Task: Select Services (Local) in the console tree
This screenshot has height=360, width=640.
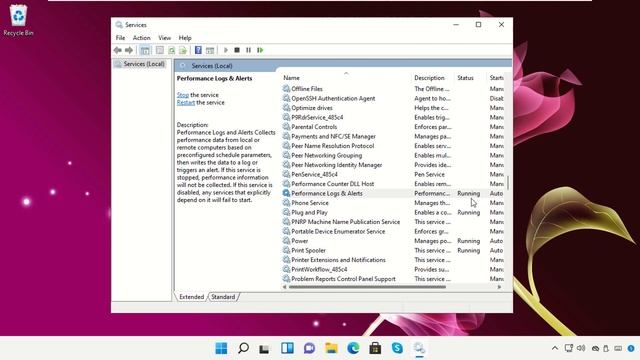Action: pos(140,64)
